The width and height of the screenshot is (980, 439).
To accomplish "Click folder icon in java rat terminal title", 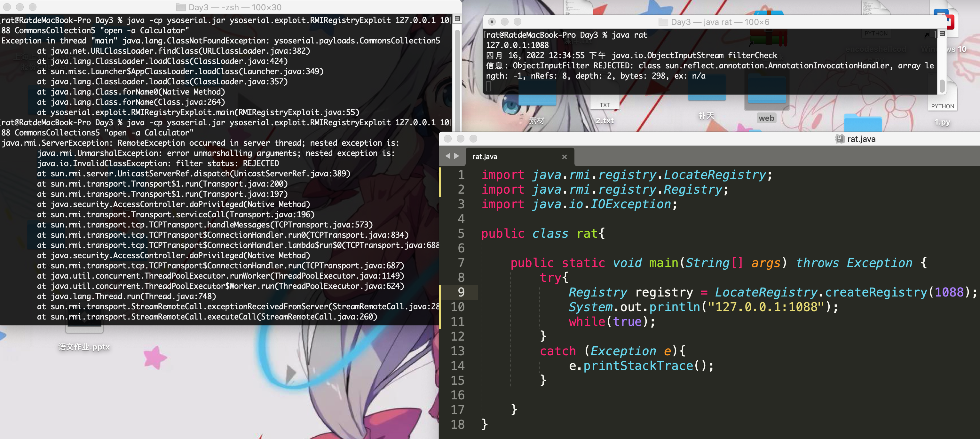I will pos(663,22).
